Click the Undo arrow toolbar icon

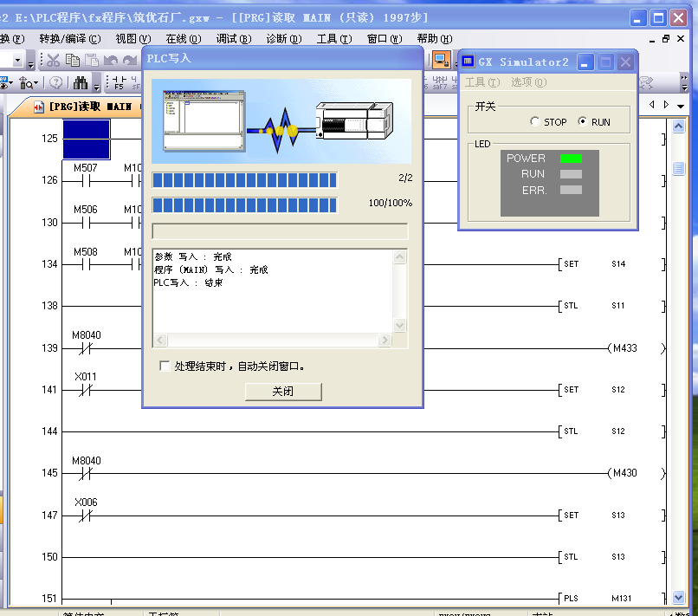111,60
